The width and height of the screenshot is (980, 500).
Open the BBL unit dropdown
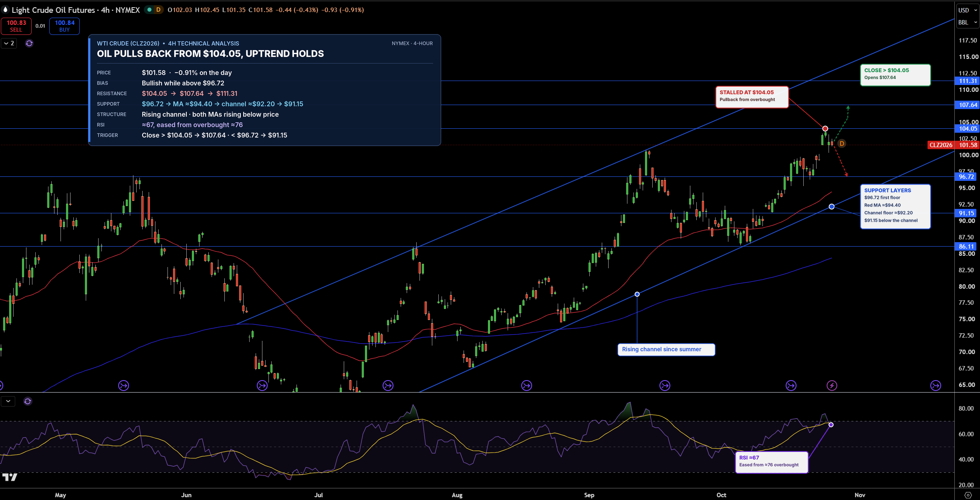[968, 22]
